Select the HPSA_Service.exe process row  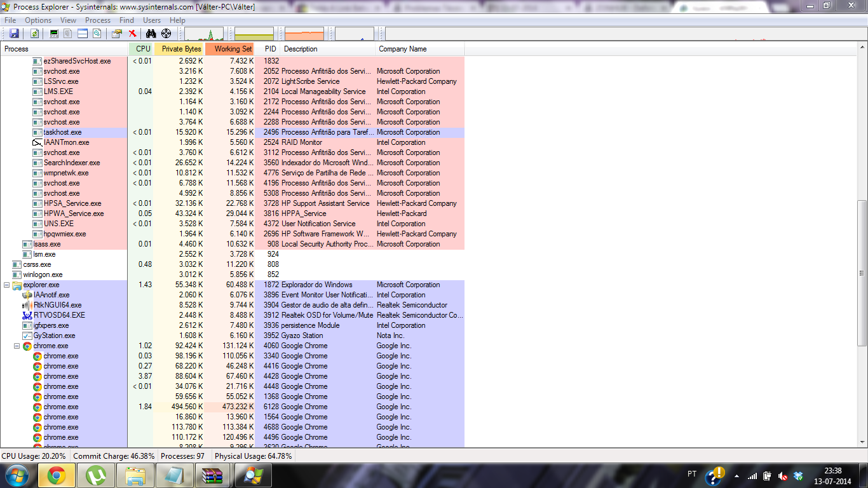(x=233, y=203)
